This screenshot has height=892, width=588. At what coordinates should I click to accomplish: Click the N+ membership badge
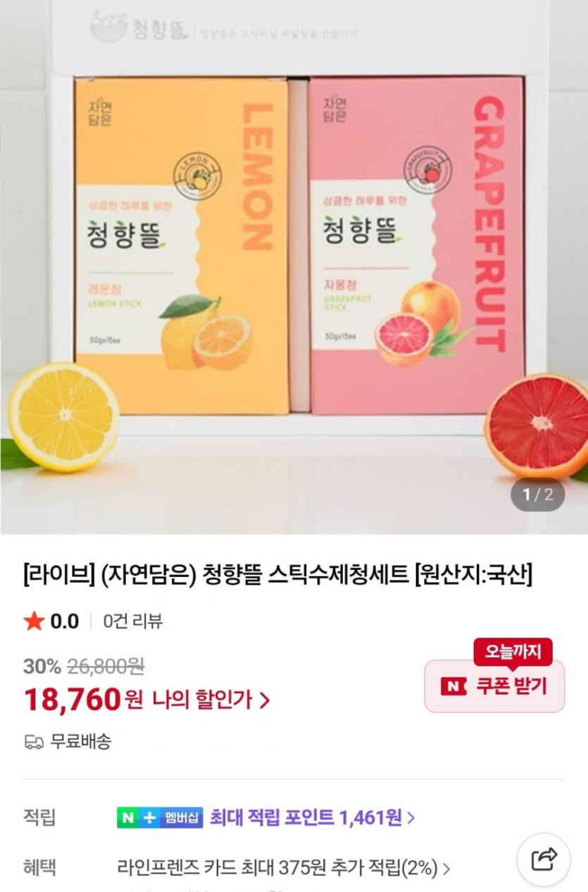pos(161,817)
